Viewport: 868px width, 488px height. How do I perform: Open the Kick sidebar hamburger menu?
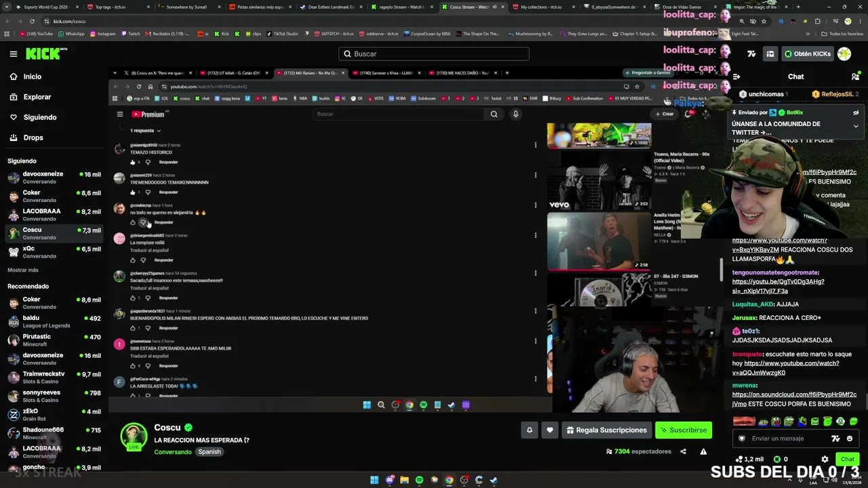(13, 54)
